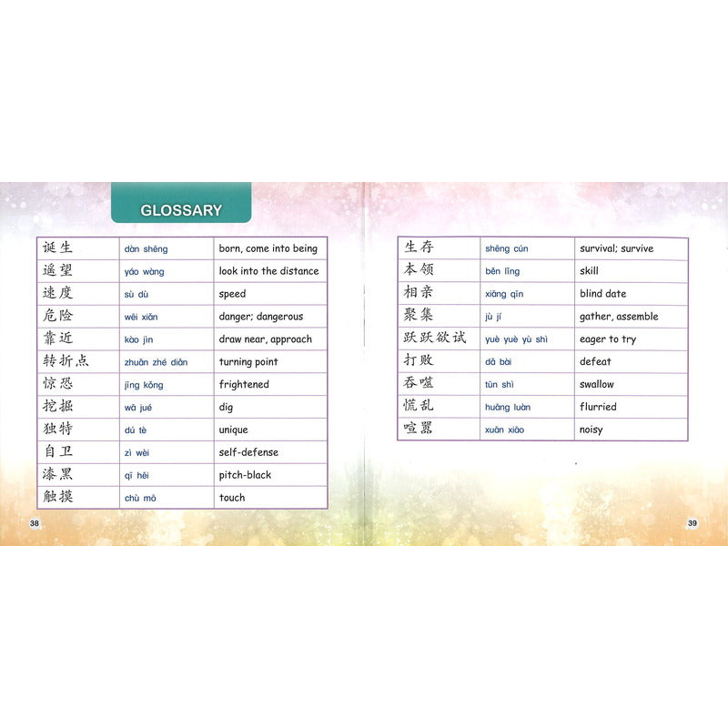Click the 'gather, assemble' definition
Image resolution: width=728 pixels, height=728 pixels.
(619, 317)
